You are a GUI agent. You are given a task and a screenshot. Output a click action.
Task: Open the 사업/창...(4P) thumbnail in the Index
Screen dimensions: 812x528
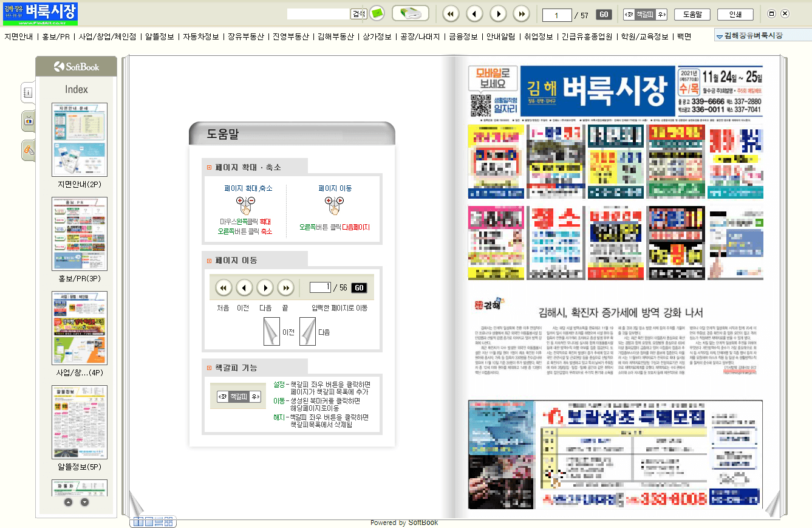coord(80,328)
